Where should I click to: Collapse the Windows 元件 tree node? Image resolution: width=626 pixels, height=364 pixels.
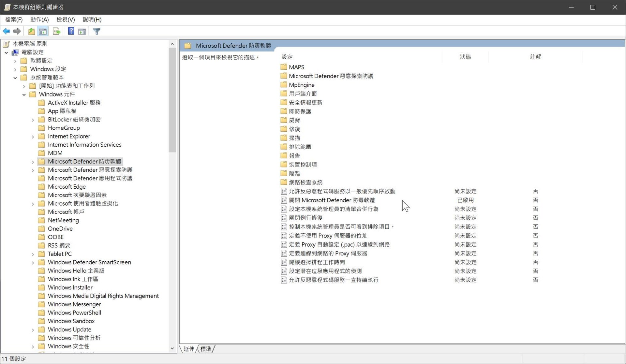tap(24, 95)
